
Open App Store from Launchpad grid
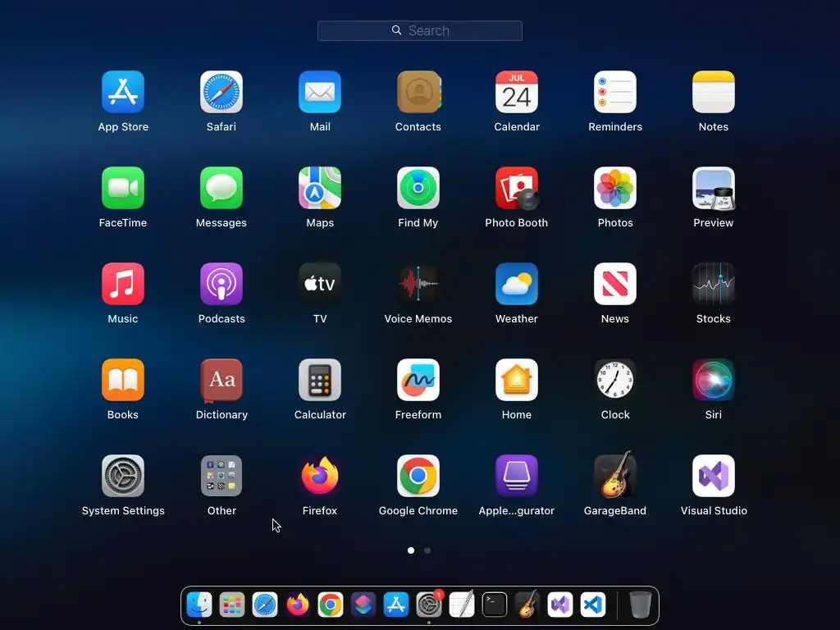coord(123,92)
